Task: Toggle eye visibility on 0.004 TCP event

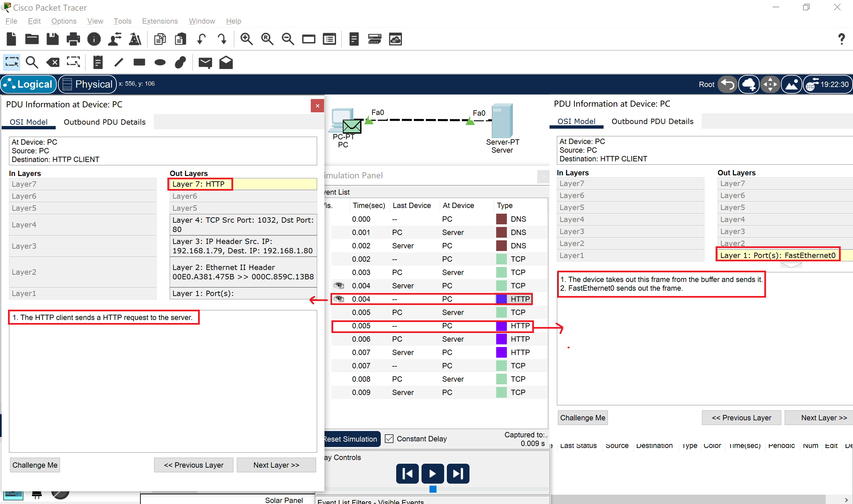Action: coord(338,286)
